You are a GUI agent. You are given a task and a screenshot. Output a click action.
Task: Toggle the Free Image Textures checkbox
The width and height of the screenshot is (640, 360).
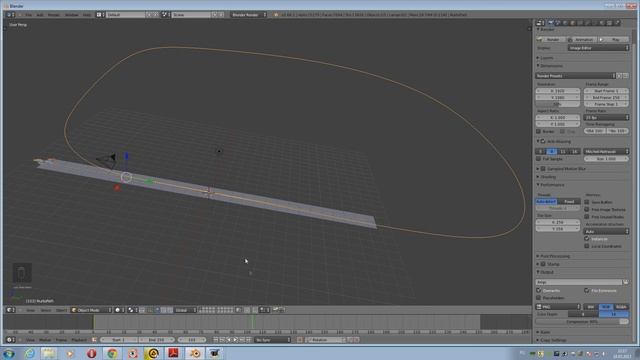pos(587,210)
